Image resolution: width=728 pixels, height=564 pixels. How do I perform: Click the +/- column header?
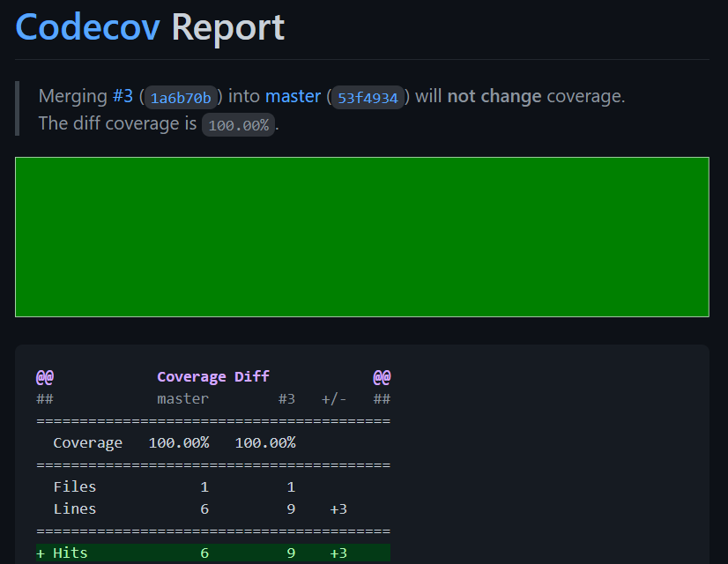pyautogui.click(x=334, y=399)
